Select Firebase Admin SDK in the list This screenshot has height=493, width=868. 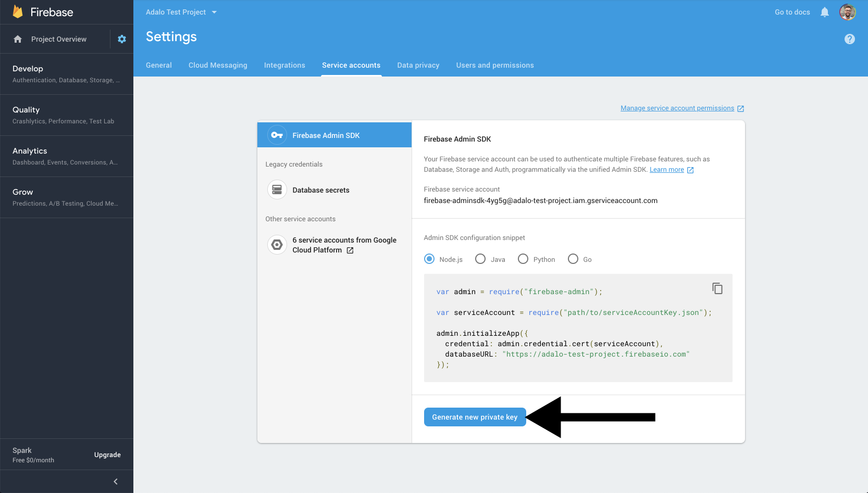[x=334, y=135]
